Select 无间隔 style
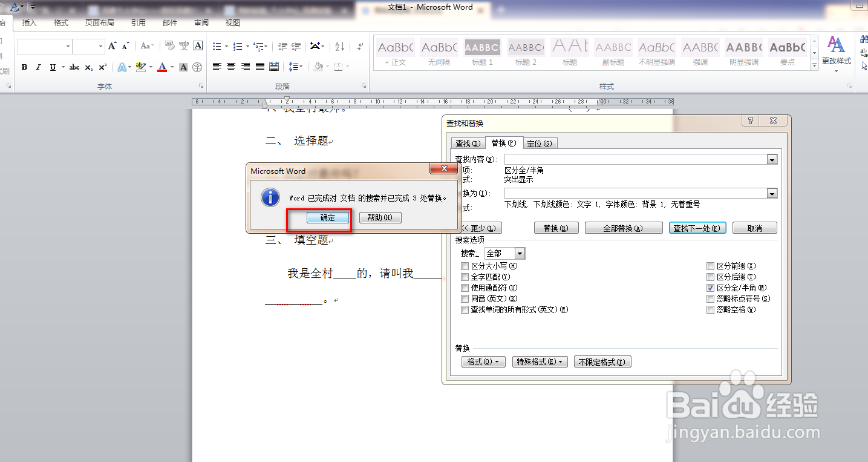This screenshot has width=868, height=462. coord(439,52)
